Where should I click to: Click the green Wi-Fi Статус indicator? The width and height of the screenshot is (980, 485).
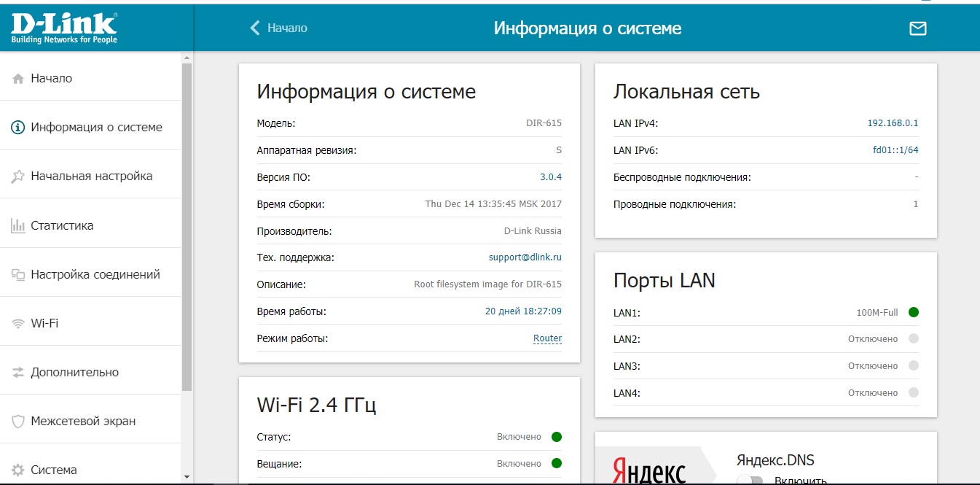557,437
